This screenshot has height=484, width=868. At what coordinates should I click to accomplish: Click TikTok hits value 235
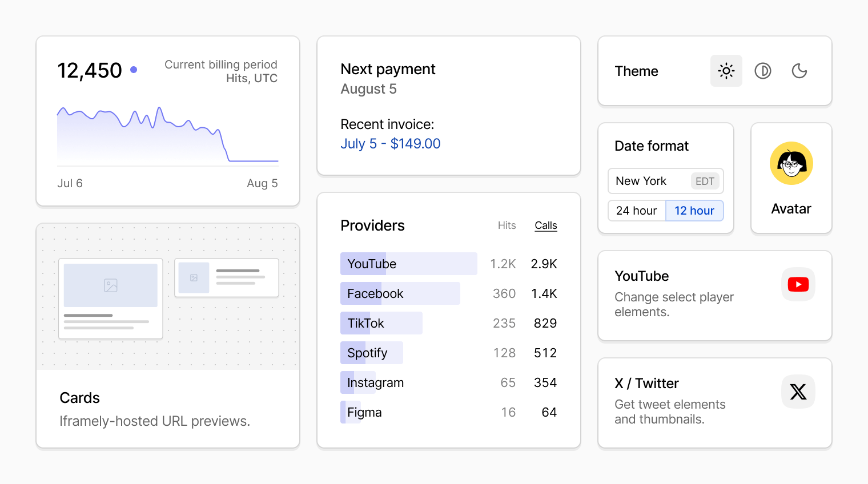point(504,323)
